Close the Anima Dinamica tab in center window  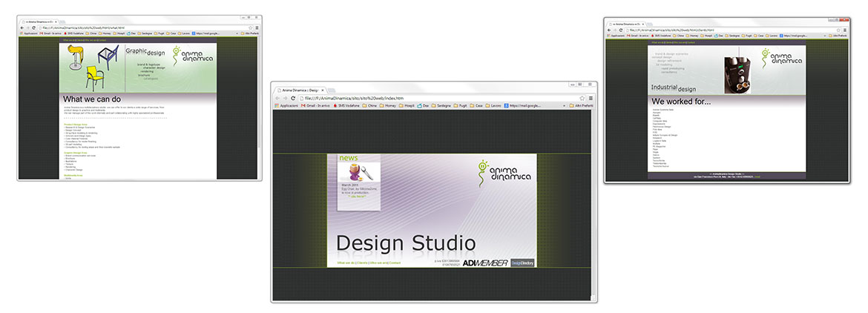[x=322, y=90]
